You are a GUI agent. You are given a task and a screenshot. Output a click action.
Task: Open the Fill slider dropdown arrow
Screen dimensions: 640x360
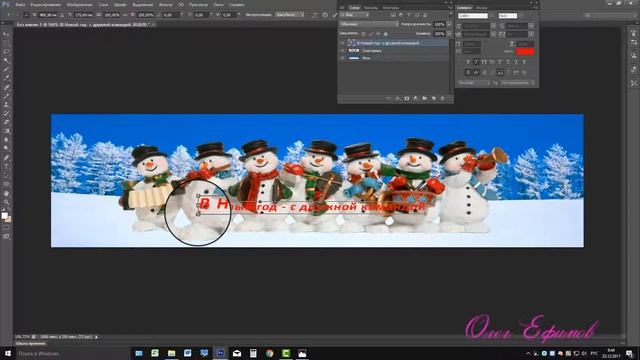pos(449,33)
